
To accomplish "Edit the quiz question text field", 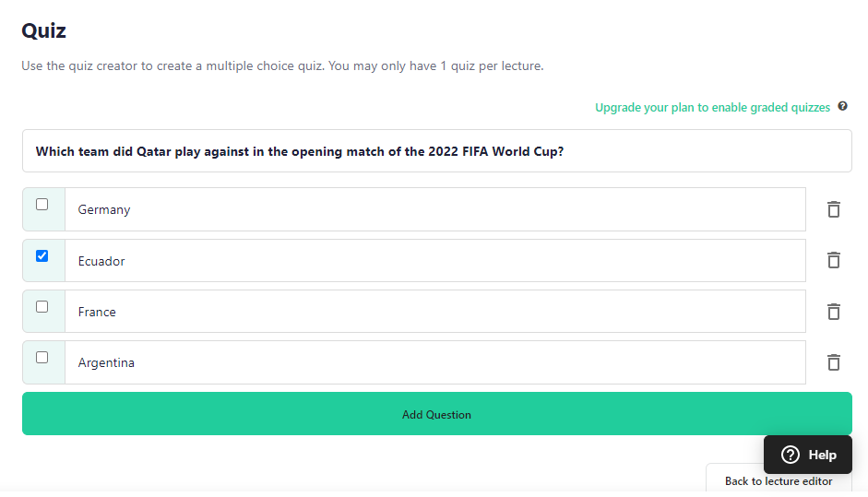I will (437, 151).
